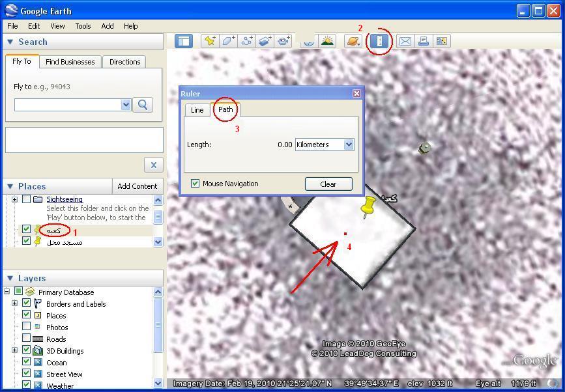The image size is (565, 392).
Task: Select the Directions tab
Action: click(124, 62)
